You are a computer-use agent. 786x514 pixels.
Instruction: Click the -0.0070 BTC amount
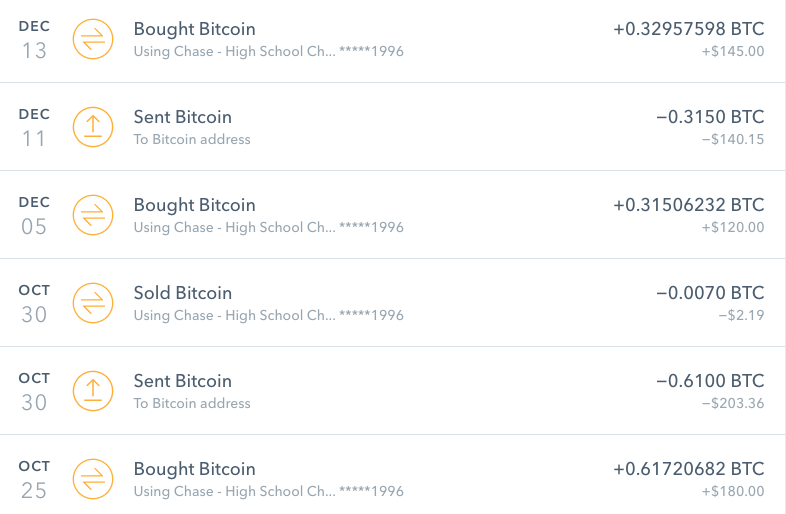[x=710, y=293]
